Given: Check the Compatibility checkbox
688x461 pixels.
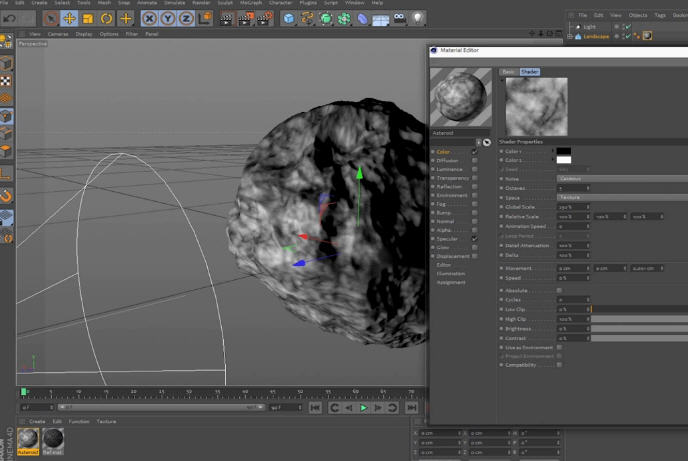Looking at the screenshot, I should click(559, 365).
